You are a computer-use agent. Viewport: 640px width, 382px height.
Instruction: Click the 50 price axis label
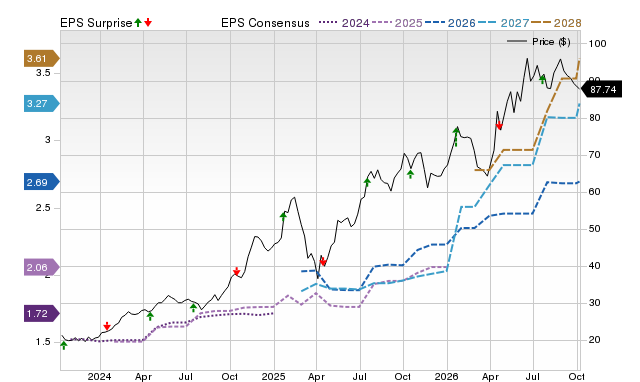click(x=594, y=229)
